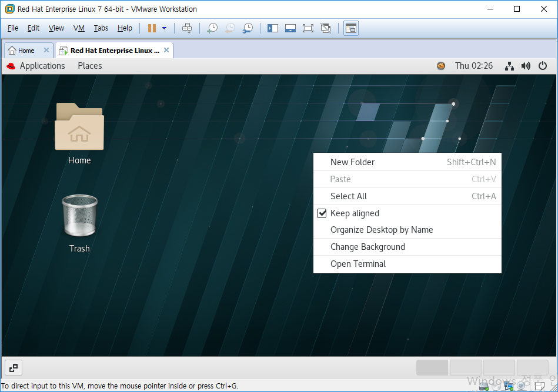Viewport: 558px width, 392px height.
Task: Pause the virtual machine with the pause button
Action: (152, 28)
